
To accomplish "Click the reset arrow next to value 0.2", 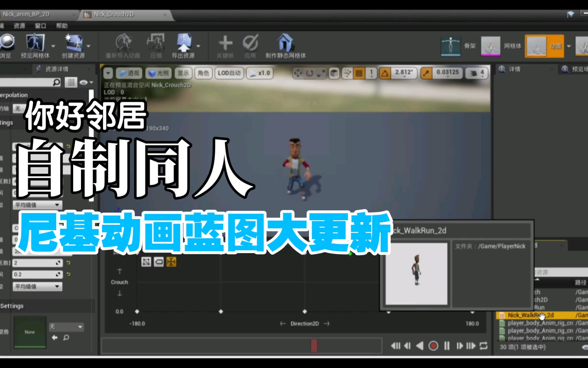I will 68,274.
